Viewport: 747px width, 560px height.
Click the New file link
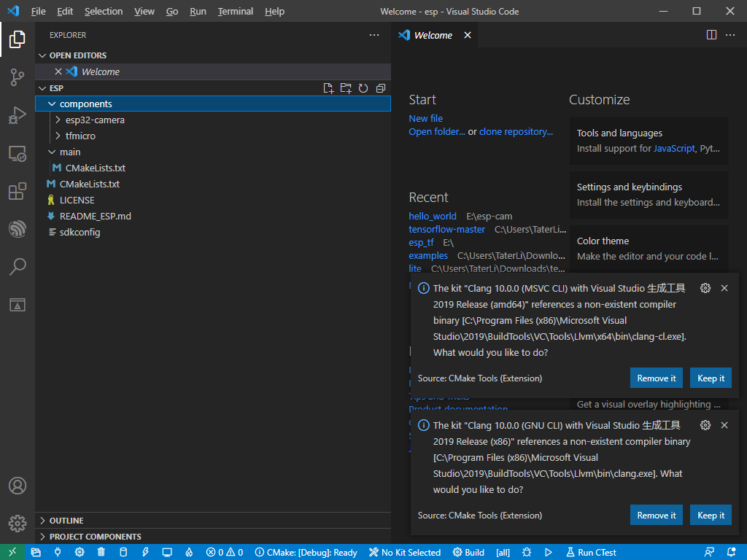coord(425,119)
